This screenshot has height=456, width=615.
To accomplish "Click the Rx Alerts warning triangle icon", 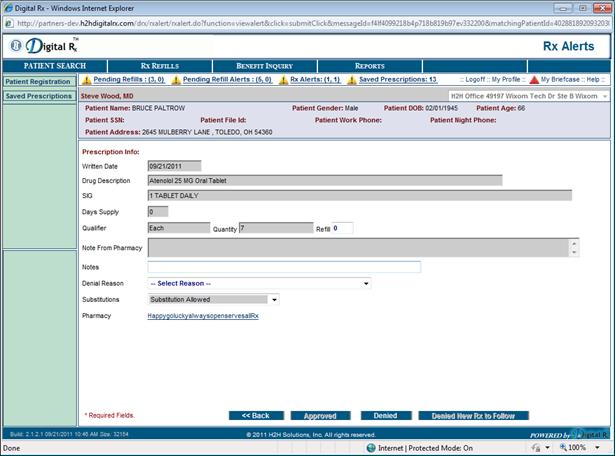I will (x=283, y=80).
